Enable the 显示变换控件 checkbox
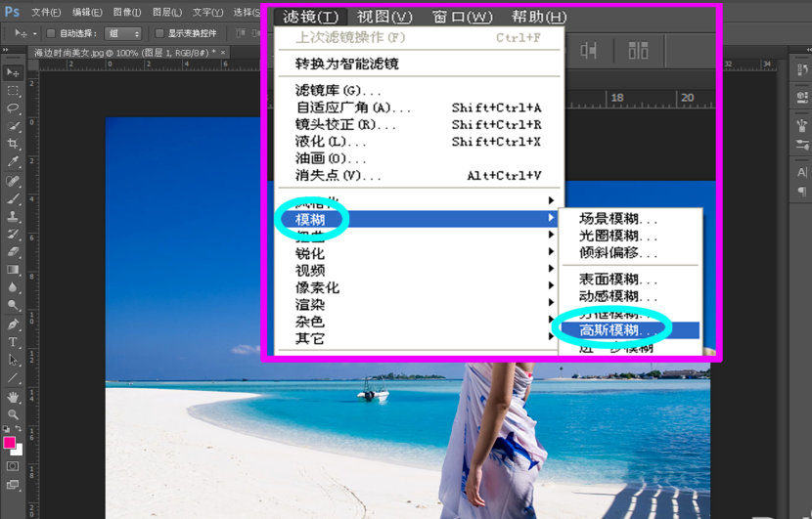This screenshot has width=812, height=519. tap(159, 33)
